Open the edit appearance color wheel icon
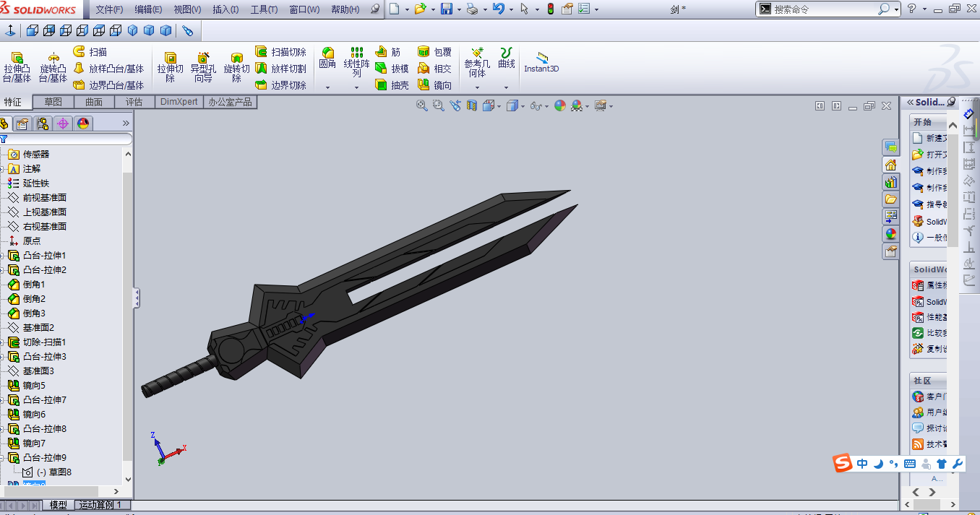 coord(560,105)
